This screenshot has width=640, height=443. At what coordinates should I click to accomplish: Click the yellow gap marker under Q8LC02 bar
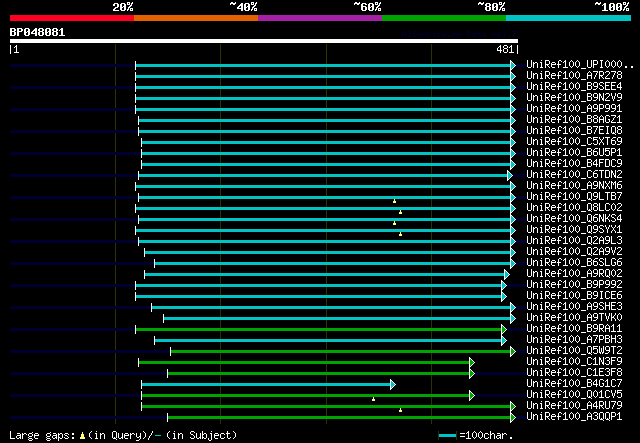(400, 212)
